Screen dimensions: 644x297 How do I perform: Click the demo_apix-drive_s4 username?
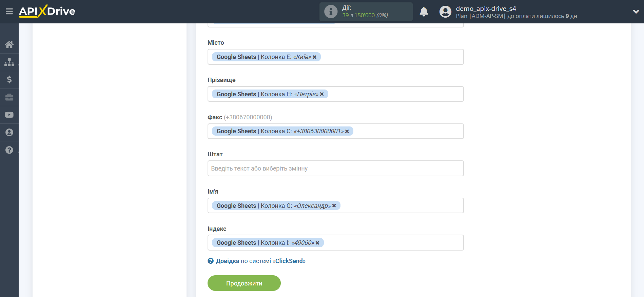pos(486,8)
